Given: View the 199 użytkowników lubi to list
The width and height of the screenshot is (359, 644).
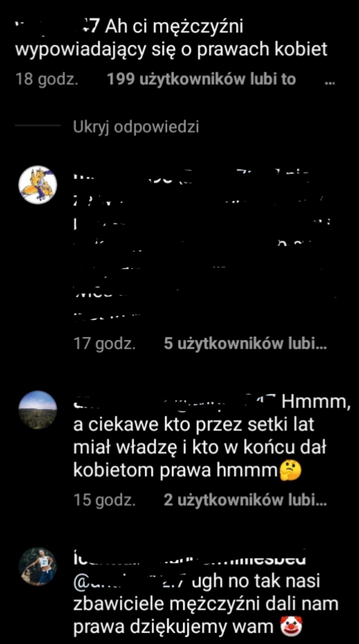Looking at the screenshot, I should (x=202, y=79).
